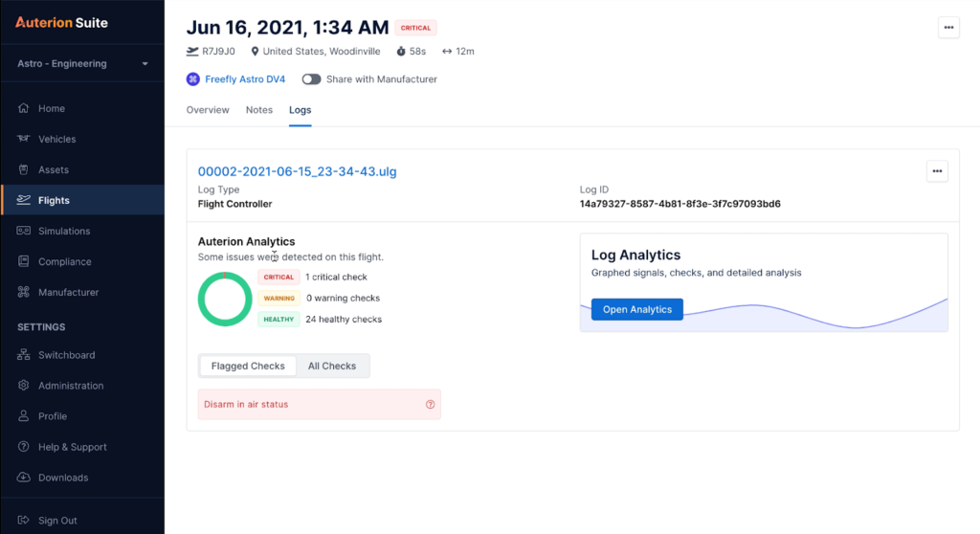Image resolution: width=980 pixels, height=534 pixels.
Task: Click the '1 critical check' text
Action: point(336,277)
